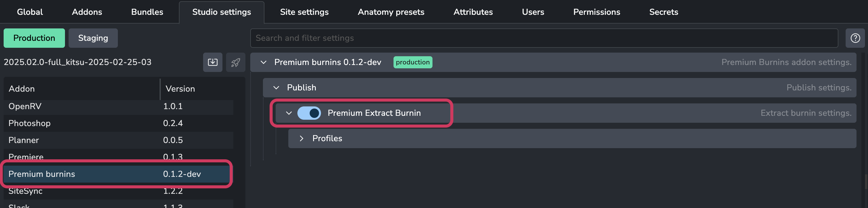Click the production badge label

point(413,62)
